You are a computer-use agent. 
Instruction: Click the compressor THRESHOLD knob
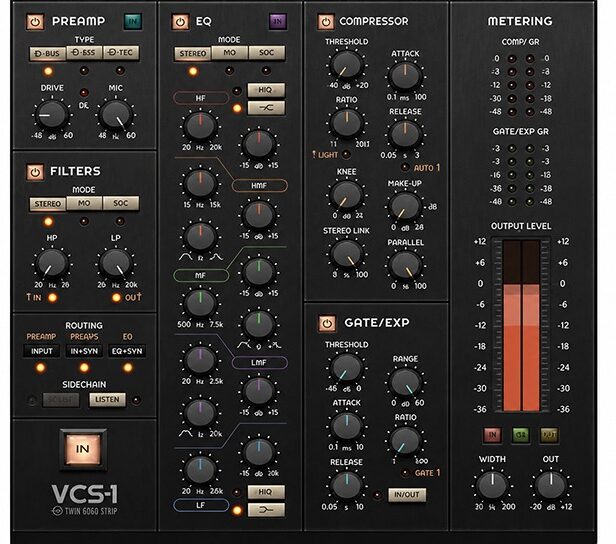click(x=346, y=65)
